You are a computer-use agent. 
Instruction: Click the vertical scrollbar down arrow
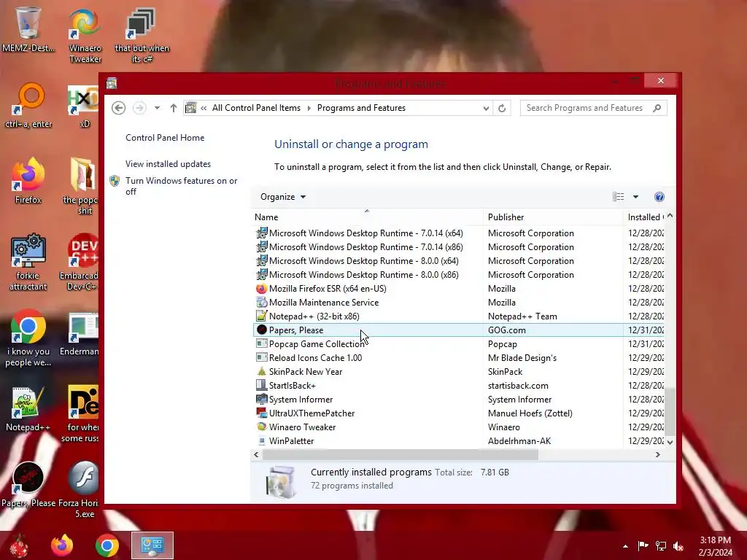(x=670, y=442)
